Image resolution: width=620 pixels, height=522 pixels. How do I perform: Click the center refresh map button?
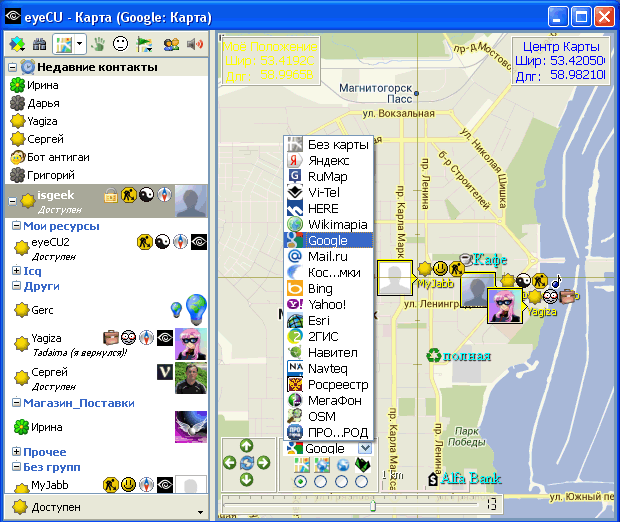[x=246, y=463]
